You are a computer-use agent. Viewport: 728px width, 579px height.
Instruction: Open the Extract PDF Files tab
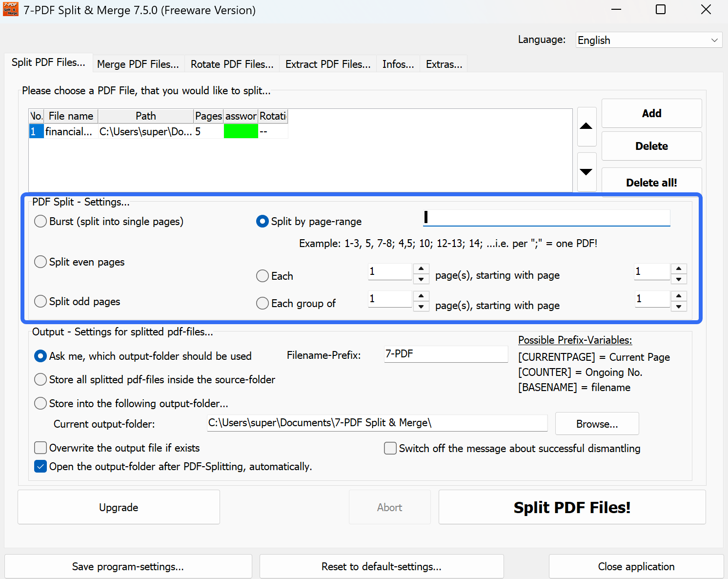coord(328,64)
